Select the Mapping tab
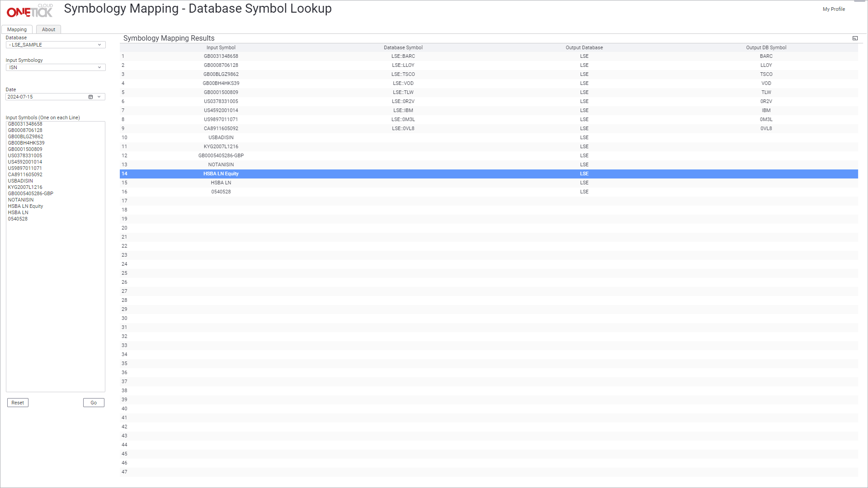This screenshot has width=868, height=488. [x=17, y=30]
